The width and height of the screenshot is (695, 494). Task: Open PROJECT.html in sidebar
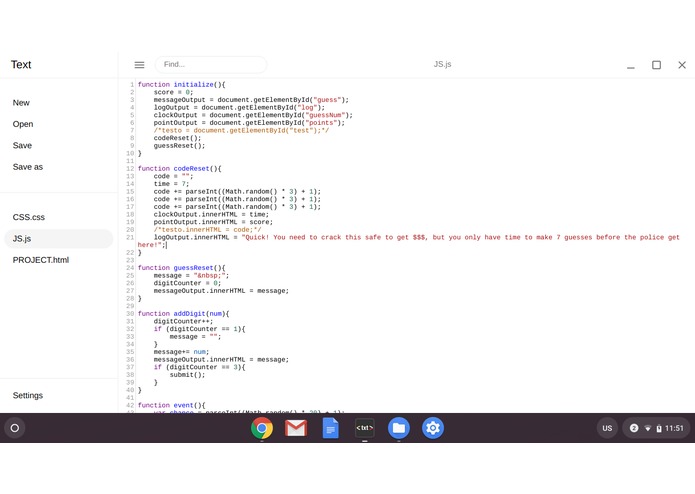(41, 260)
